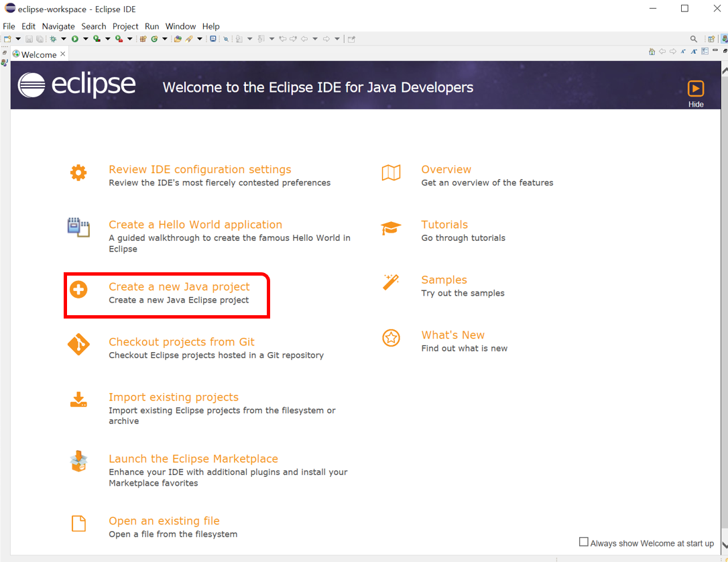This screenshot has height=562, width=728.
Task: Click the Customize page icon
Action: (x=705, y=52)
